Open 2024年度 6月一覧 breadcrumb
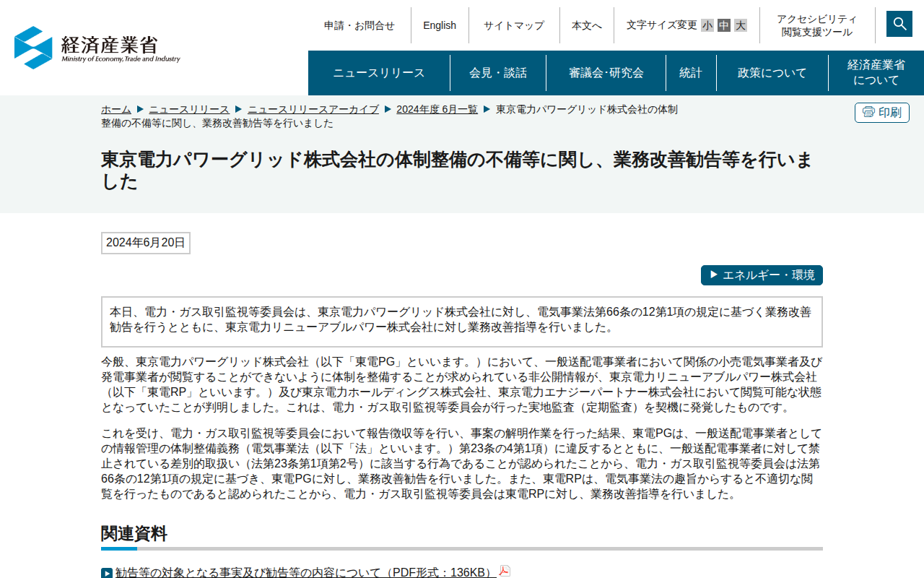 click(x=437, y=109)
